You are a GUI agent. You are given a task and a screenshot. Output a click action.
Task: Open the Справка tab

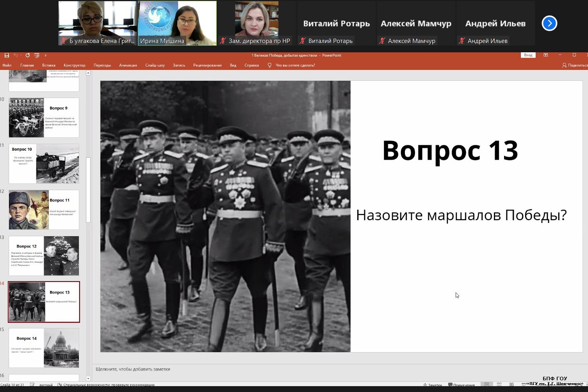pos(251,65)
